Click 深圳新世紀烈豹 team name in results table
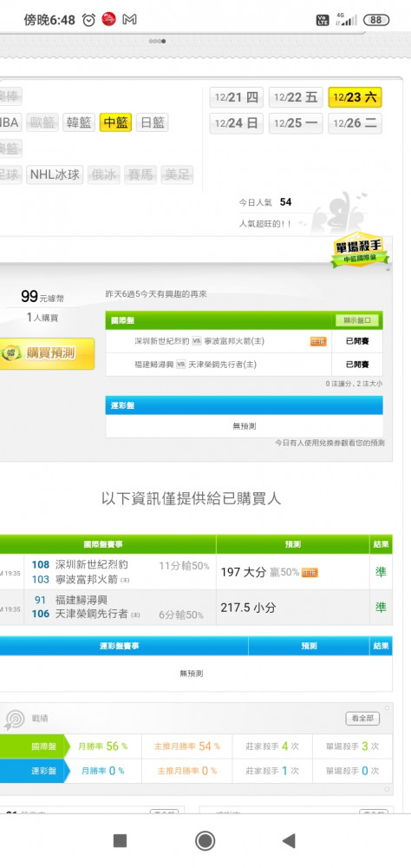 tap(92, 565)
